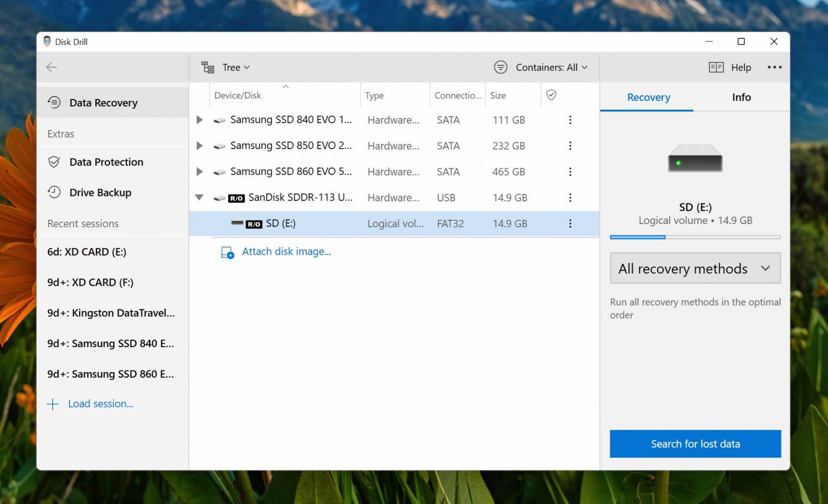828x504 pixels.
Task: Open Help using the toolbar icon
Action: pyautogui.click(x=717, y=67)
